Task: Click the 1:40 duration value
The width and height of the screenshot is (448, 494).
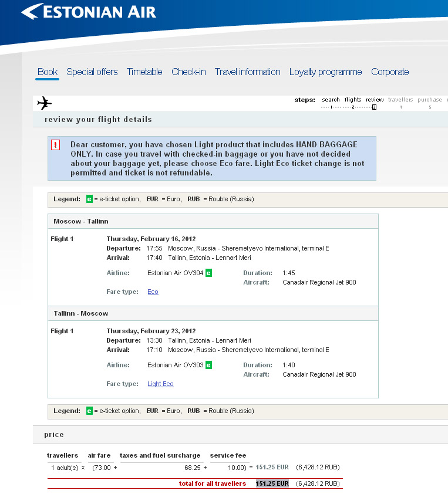Action: point(289,365)
